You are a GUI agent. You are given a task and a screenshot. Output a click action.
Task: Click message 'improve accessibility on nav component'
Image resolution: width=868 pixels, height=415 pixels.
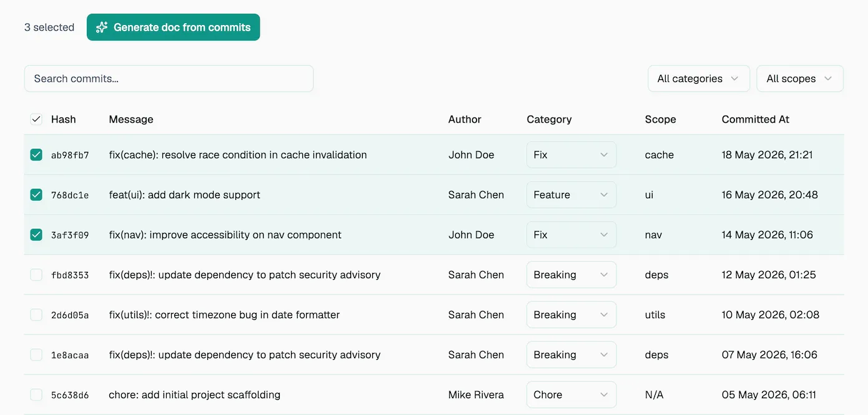[x=245, y=235]
